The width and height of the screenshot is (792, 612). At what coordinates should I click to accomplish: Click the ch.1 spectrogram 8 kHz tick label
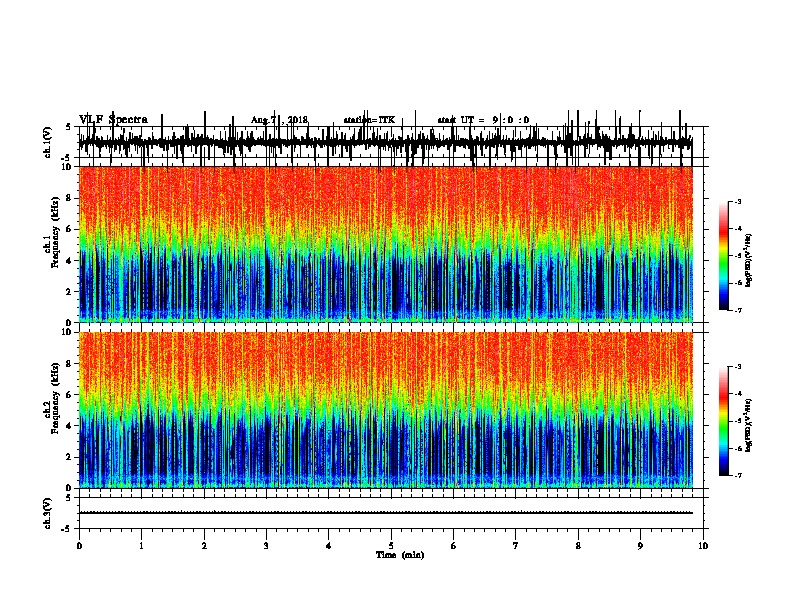coord(70,198)
